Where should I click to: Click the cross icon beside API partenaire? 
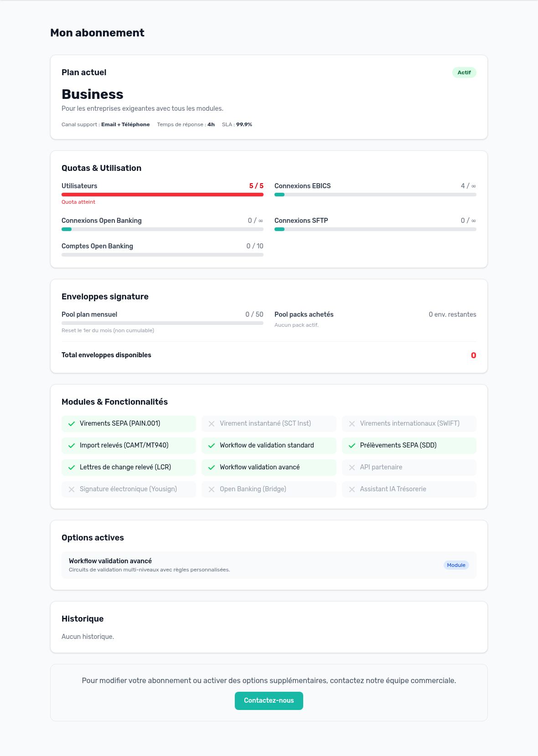click(x=352, y=468)
